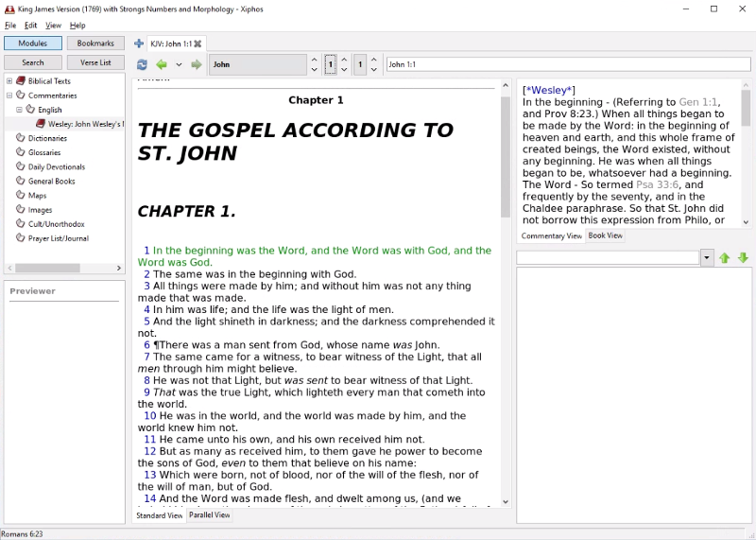Open the dictionary lookup dropdown arrow

pyautogui.click(x=707, y=258)
